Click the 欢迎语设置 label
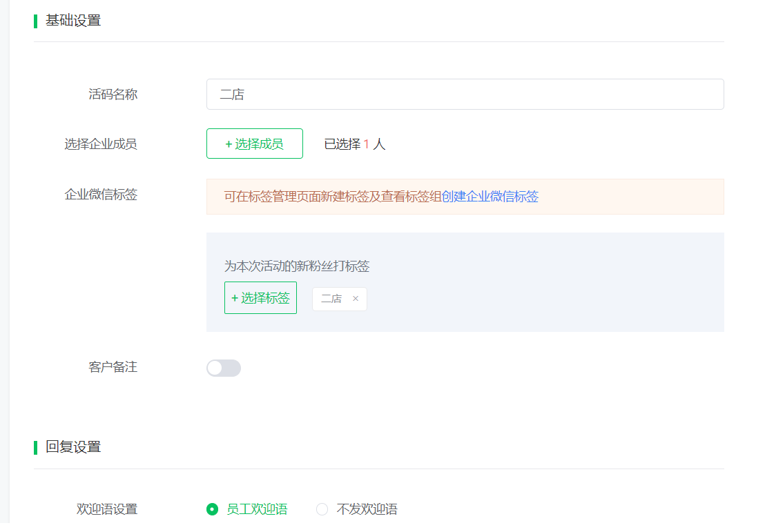The image size is (765, 532). 107,509
